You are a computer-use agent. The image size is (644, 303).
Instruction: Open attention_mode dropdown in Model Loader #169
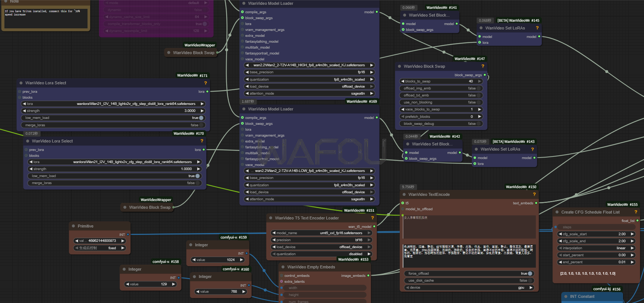(x=309, y=199)
